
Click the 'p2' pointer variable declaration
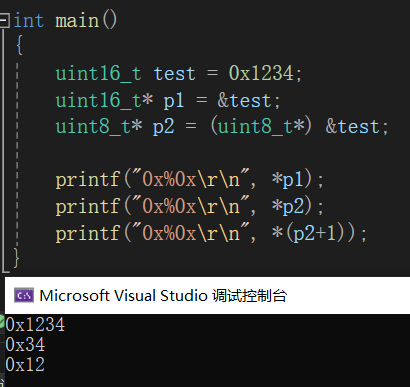point(163,128)
